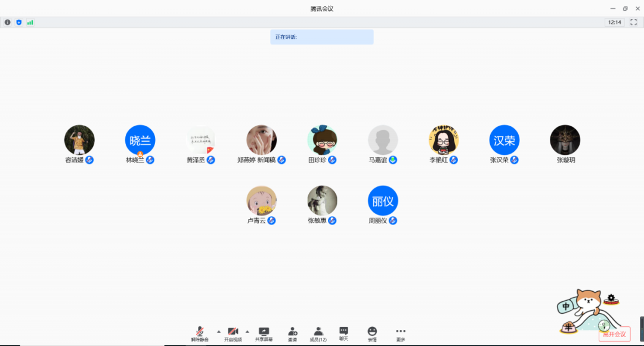This screenshot has width=644, height=346.
Task: Click the 离开会议 leave meeting button
Action: [x=614, y=334]
